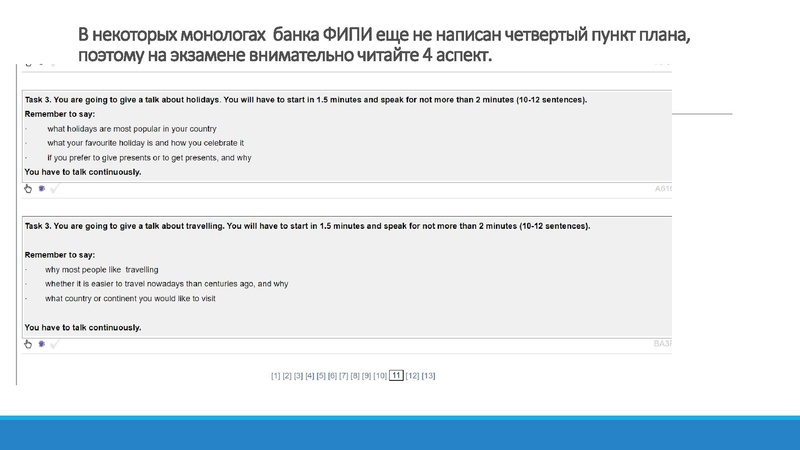Go to page [7] in pagination
Viewport: 800px width, 450px height.
click(x=343, y=376)
